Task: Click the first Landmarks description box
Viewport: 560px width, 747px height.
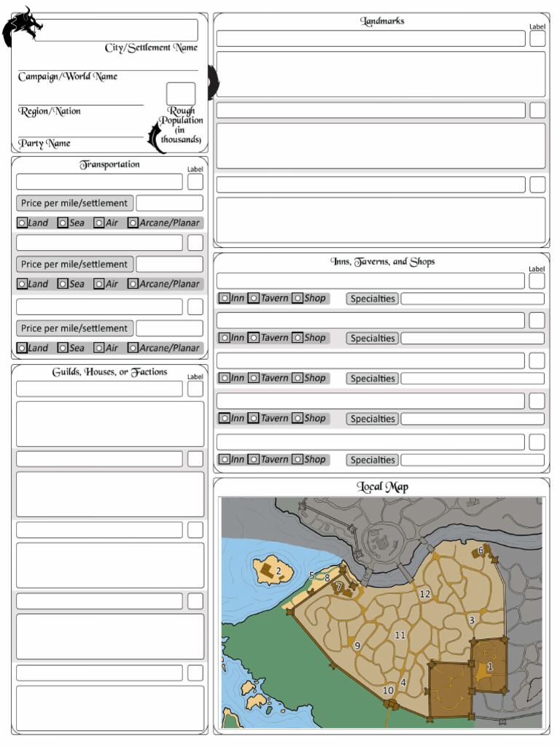Action: coord(381,74)
